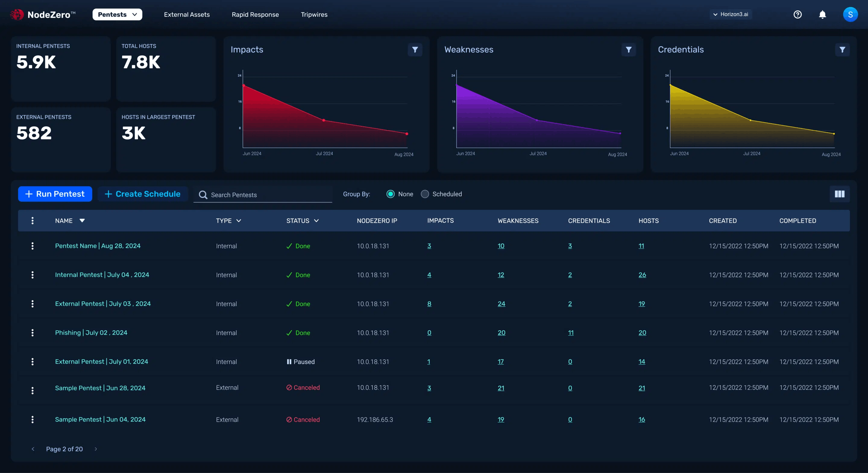Click the user avatar in top right
Viewport: 868px width, 473px height.
point(850,14)
